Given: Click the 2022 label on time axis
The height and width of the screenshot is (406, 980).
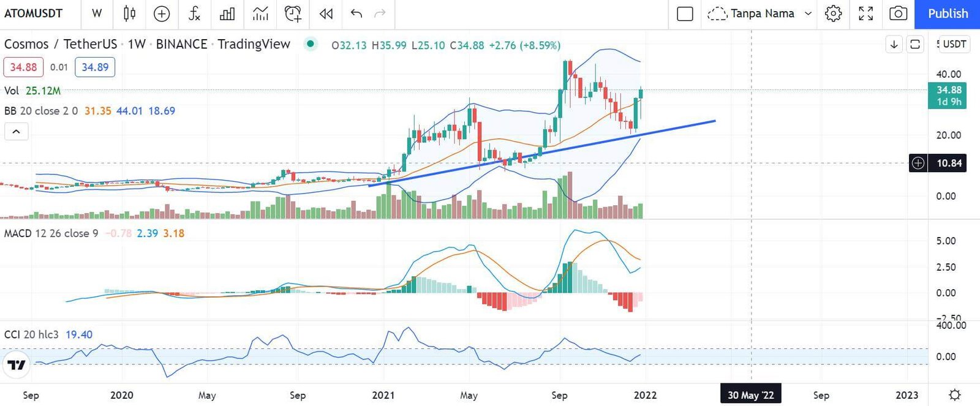Looking at the screenshot, I should (646, 395).
